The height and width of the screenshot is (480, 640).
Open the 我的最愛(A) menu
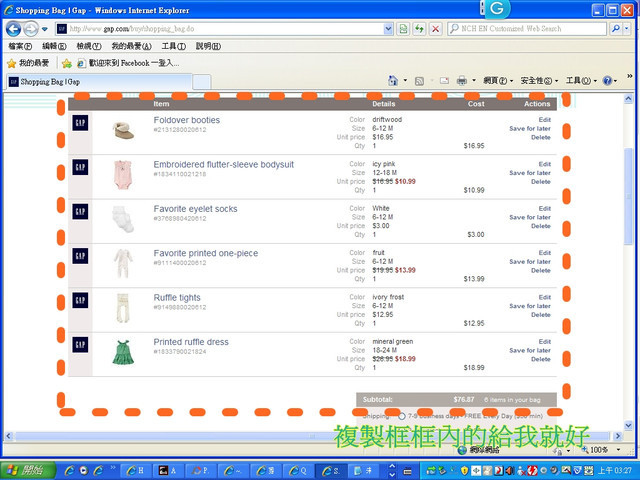point(131,46)
